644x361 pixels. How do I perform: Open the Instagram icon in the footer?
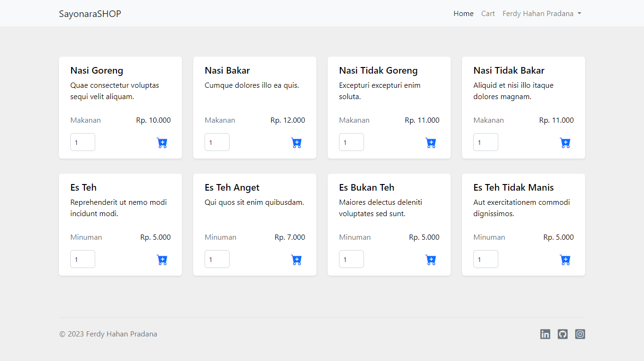pos(580,334)
